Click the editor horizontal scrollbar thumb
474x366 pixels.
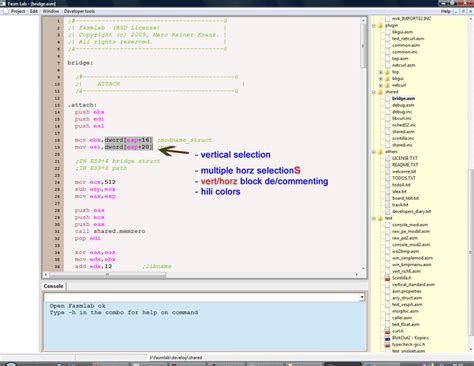[107, 275]
